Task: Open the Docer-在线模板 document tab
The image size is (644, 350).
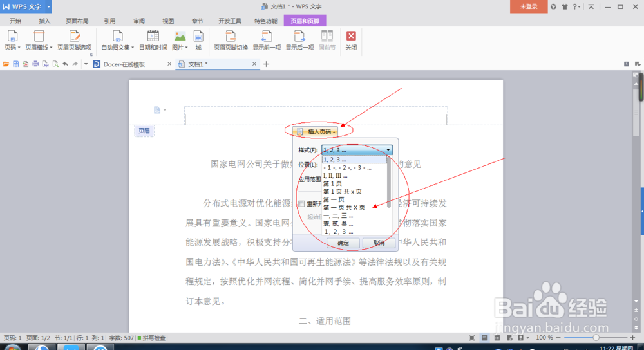Action: pyautogui.click(x=124, y=64)
